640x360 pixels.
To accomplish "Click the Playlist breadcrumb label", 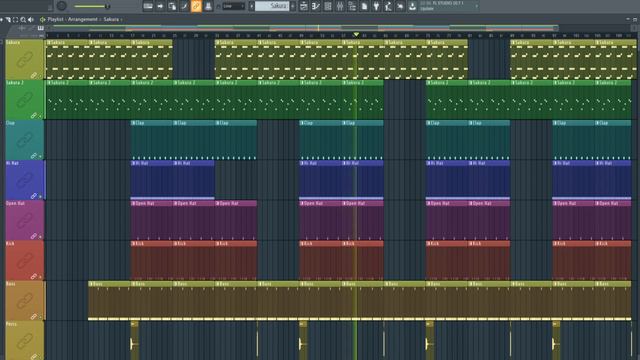I will click(x=56, y=19).
